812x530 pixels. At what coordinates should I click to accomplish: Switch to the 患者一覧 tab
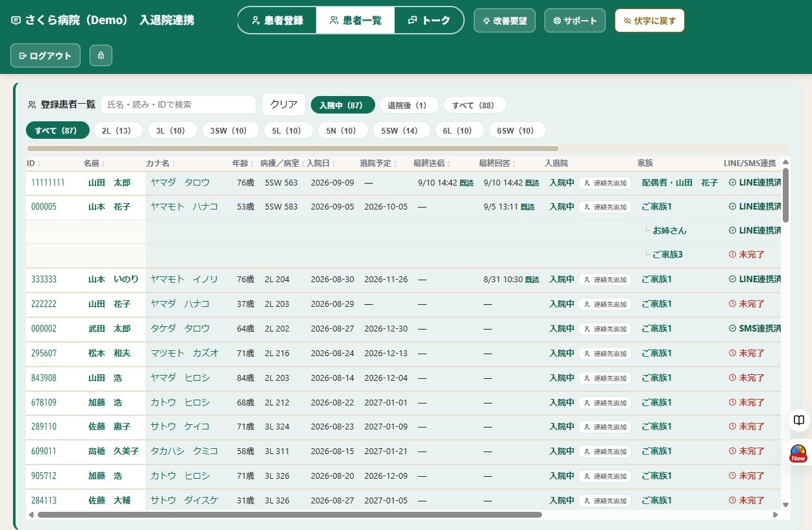point(355,20)
